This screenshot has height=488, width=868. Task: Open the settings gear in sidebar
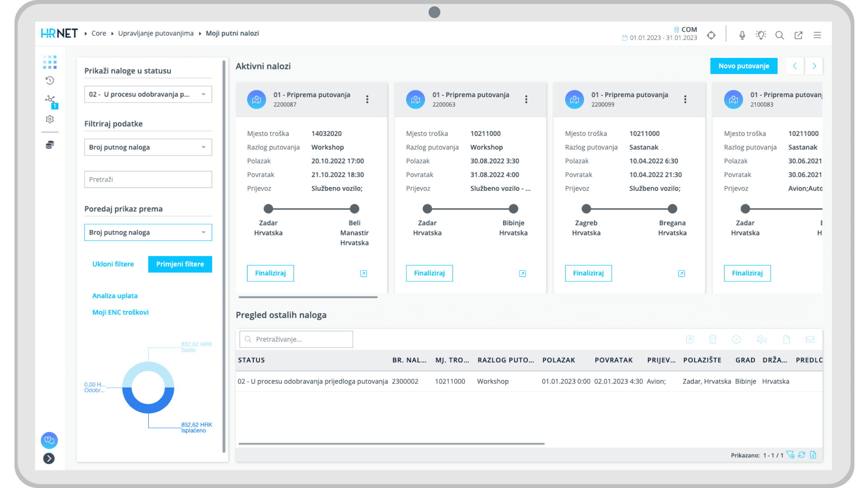[x=50, y=119]
